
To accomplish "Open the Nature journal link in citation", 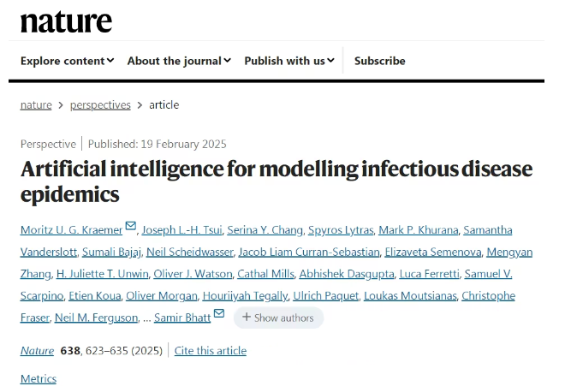I will point(37,351).
